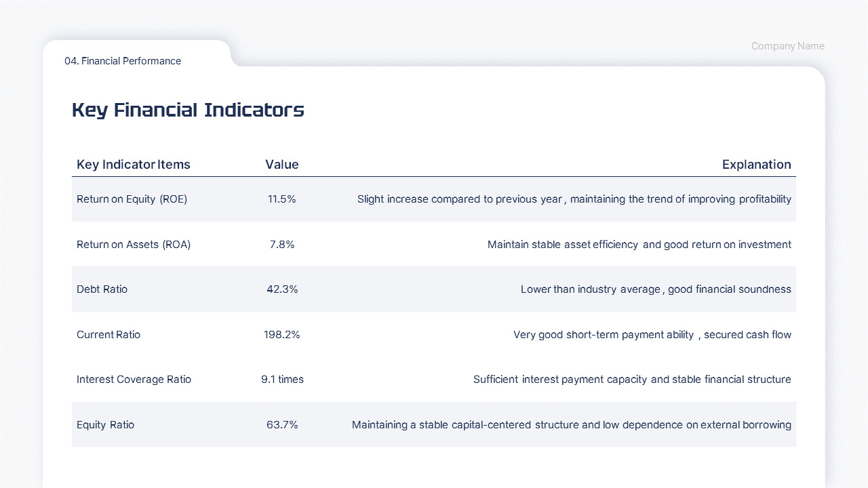Screen dimensions: 868x488
Task: Click the "Company Name" placeholder text
Action: [787, 46]
